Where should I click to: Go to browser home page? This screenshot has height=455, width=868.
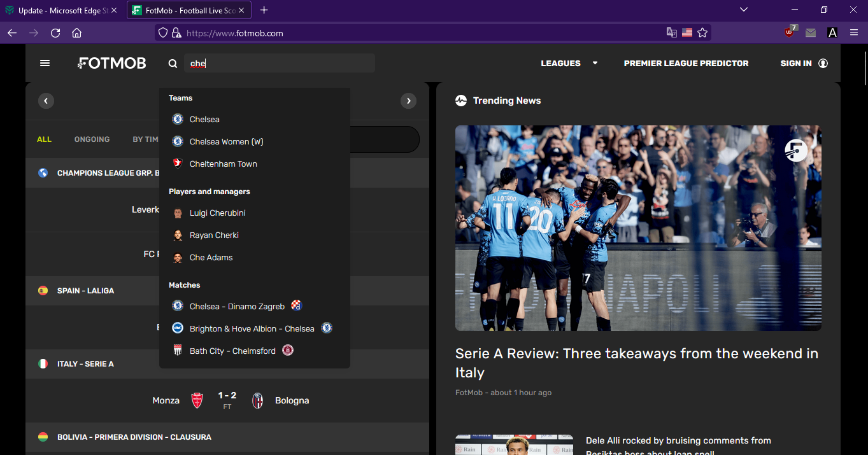click(76, 33)
